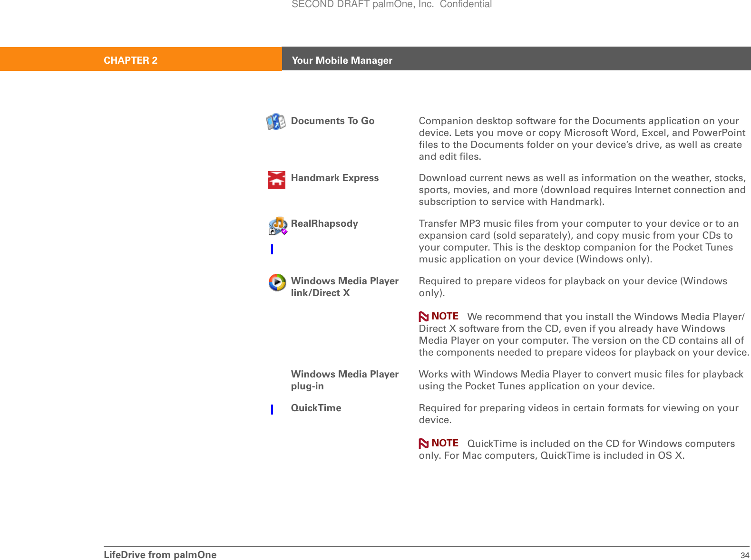751x560 pixels.
Task: Select "Windows Media Player link/Direct X" heading
Action: tap(345, 287)
